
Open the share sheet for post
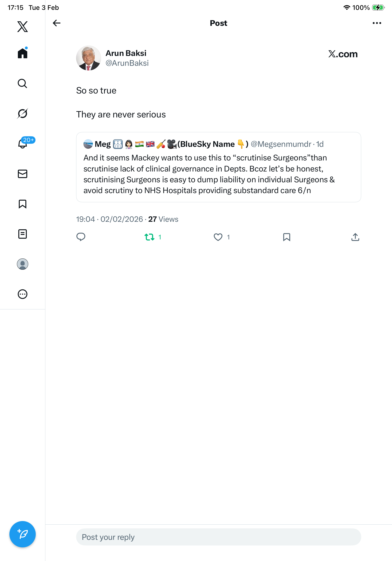click(355, 237)
